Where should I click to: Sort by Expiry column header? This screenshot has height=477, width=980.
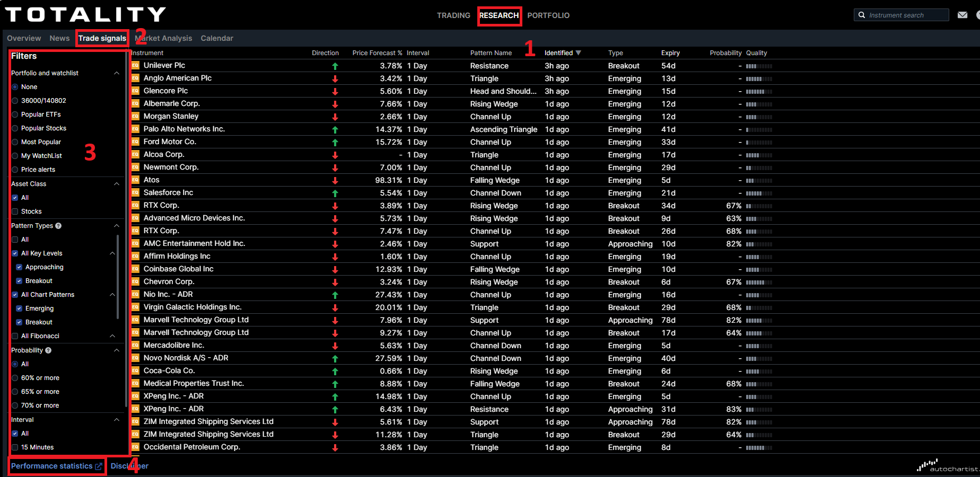670,53
